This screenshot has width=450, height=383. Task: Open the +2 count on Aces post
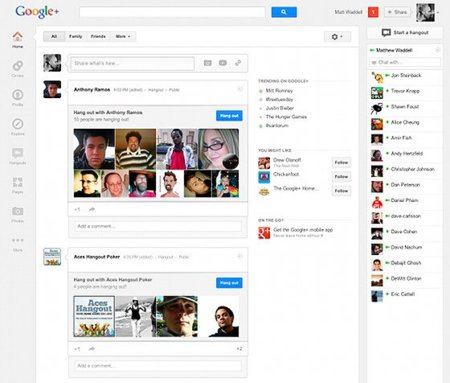239,349
